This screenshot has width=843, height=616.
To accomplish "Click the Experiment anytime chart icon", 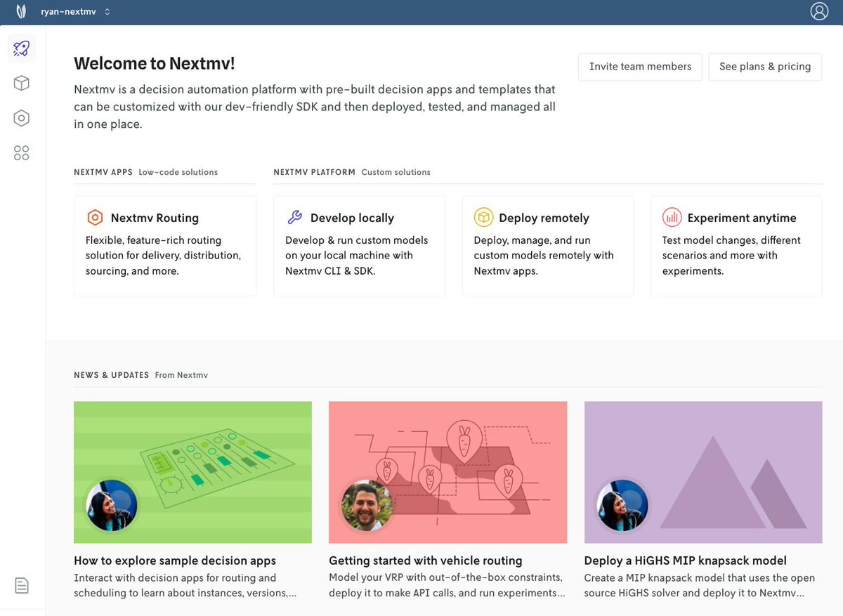I will pyautogui.click(x=672, y=218).
